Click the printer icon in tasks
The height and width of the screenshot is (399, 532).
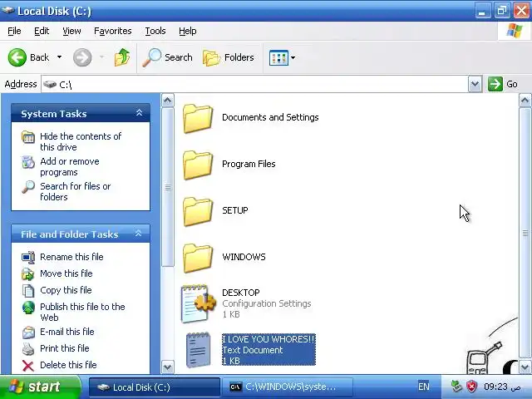(x=28, y=349)
